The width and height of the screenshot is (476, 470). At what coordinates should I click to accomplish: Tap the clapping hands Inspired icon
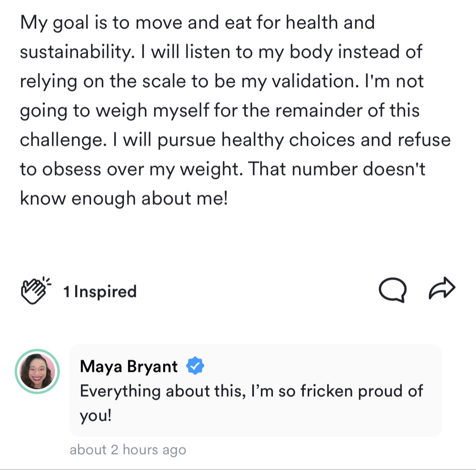click(x=35, y=291)
